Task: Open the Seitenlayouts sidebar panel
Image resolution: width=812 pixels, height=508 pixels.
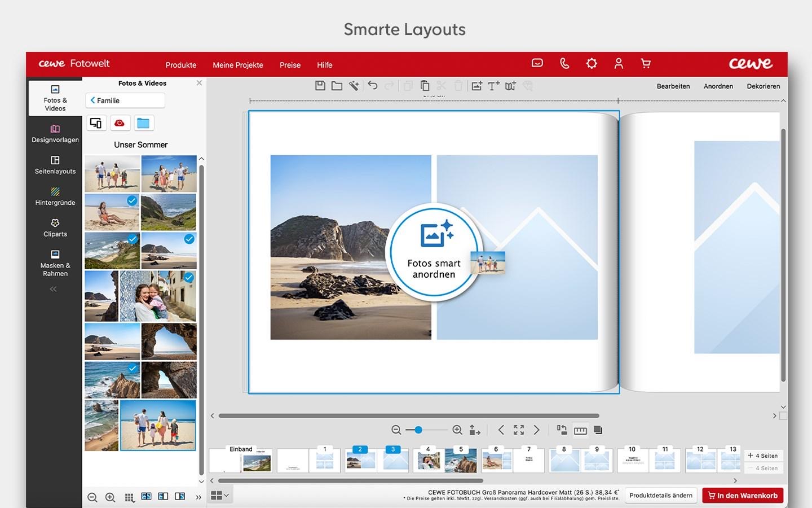Action: (55, 165)
